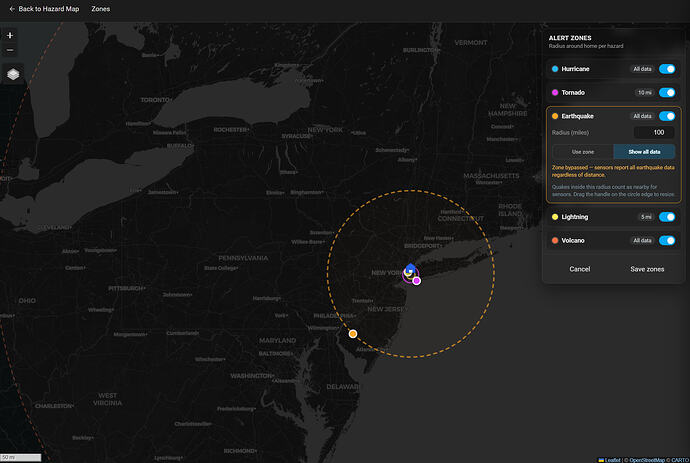Open the map layers control

click(x=13, y=74)
